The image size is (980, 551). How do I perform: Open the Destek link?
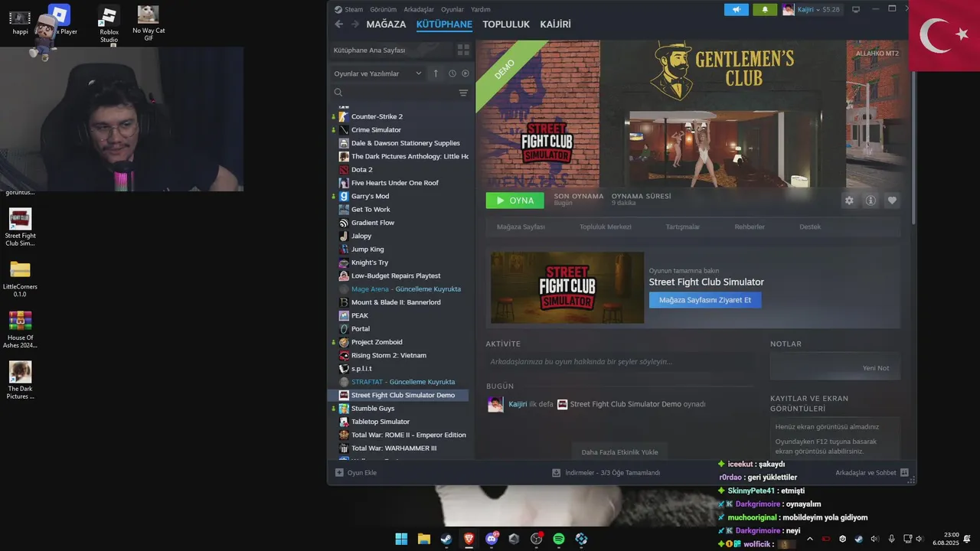[810, 227]
